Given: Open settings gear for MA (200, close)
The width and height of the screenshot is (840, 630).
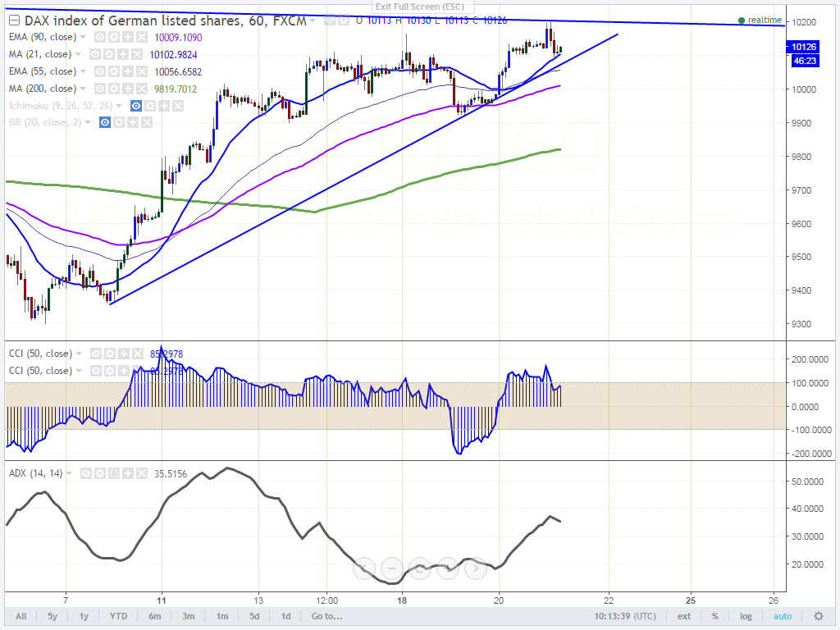Looking at the screenshot, I should (113, 89).
